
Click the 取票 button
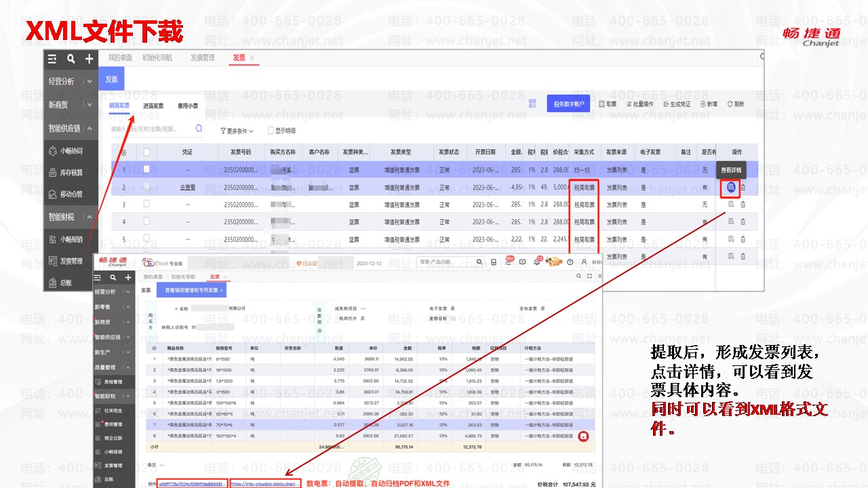pos(608,104)
